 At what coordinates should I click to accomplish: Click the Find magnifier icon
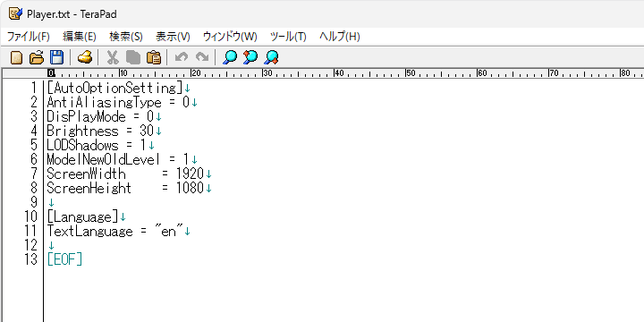(230, 57)
